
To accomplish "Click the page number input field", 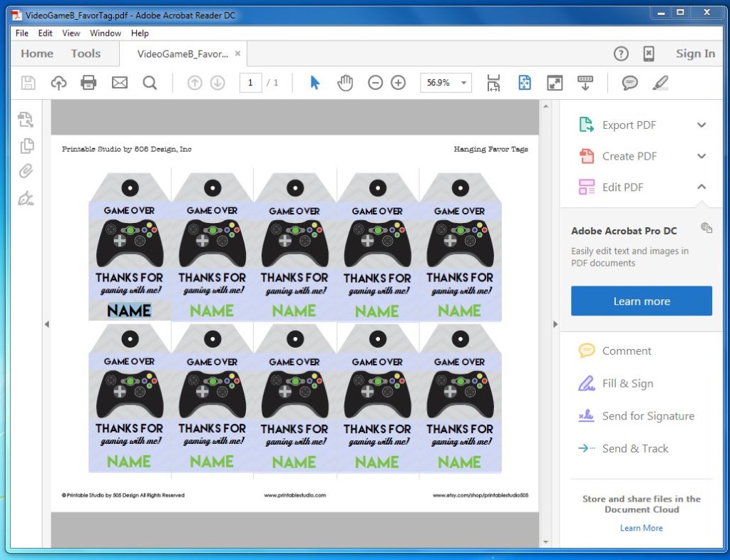I will tap(250, 83).
